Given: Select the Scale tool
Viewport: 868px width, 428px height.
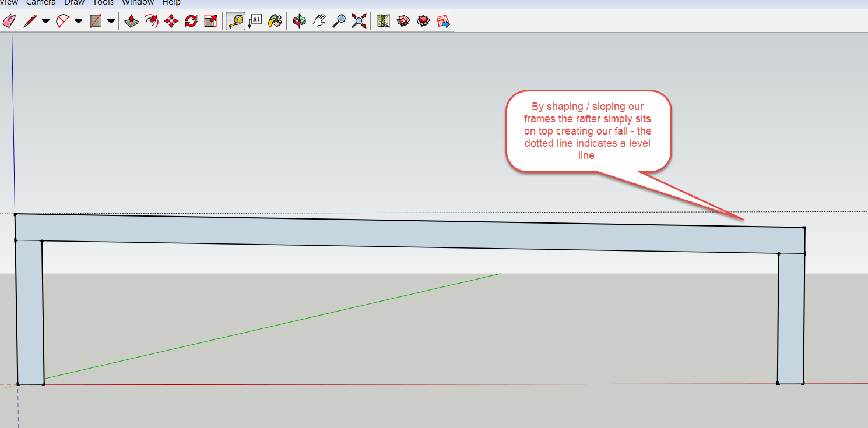Looking at the screenshot, I should (x=210, y=22).
